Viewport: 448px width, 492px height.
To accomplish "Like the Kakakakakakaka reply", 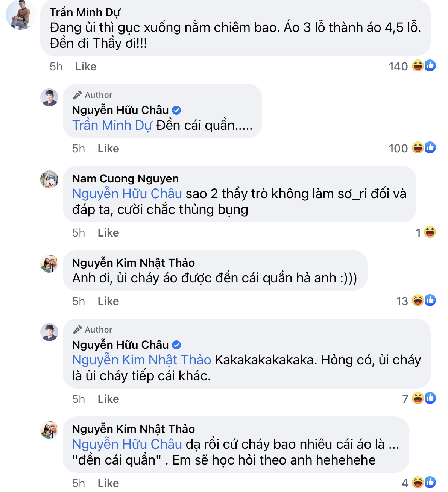I will 108,399.
